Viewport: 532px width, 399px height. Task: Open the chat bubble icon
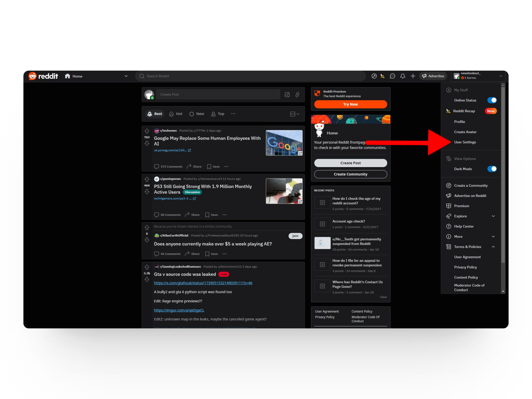[x=392, y=76]
